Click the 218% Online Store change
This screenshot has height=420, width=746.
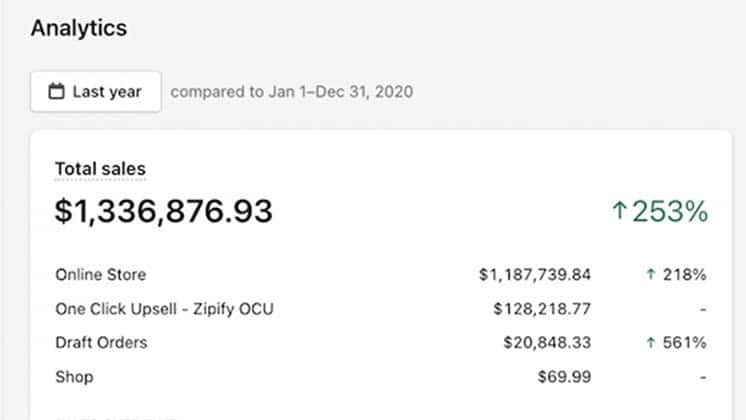686,275
